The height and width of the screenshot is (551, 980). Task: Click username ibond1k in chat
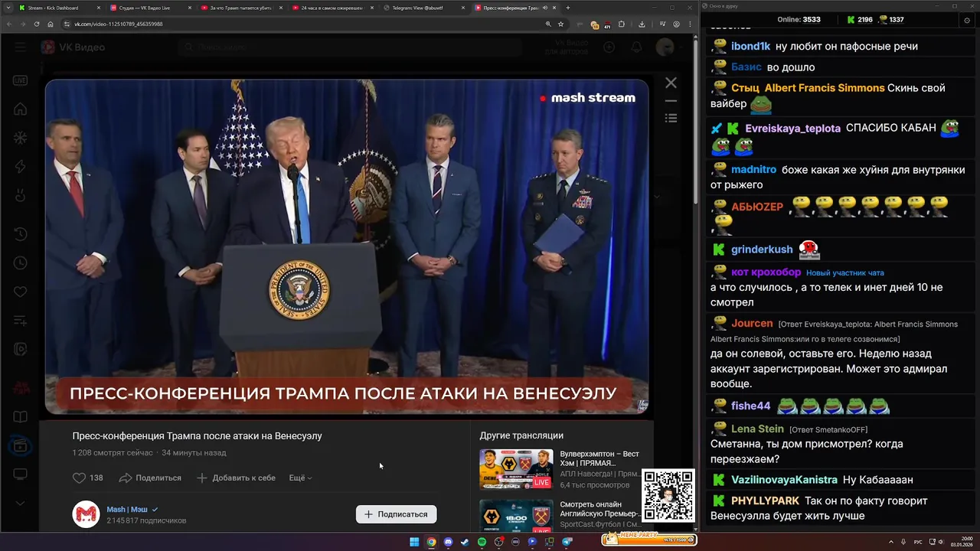pos(750,46)
